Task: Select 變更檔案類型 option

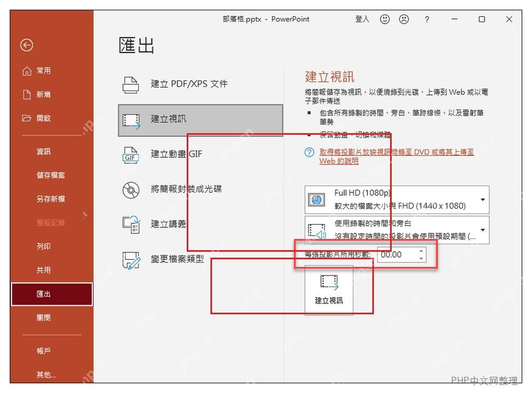Action: click(201, 260)
